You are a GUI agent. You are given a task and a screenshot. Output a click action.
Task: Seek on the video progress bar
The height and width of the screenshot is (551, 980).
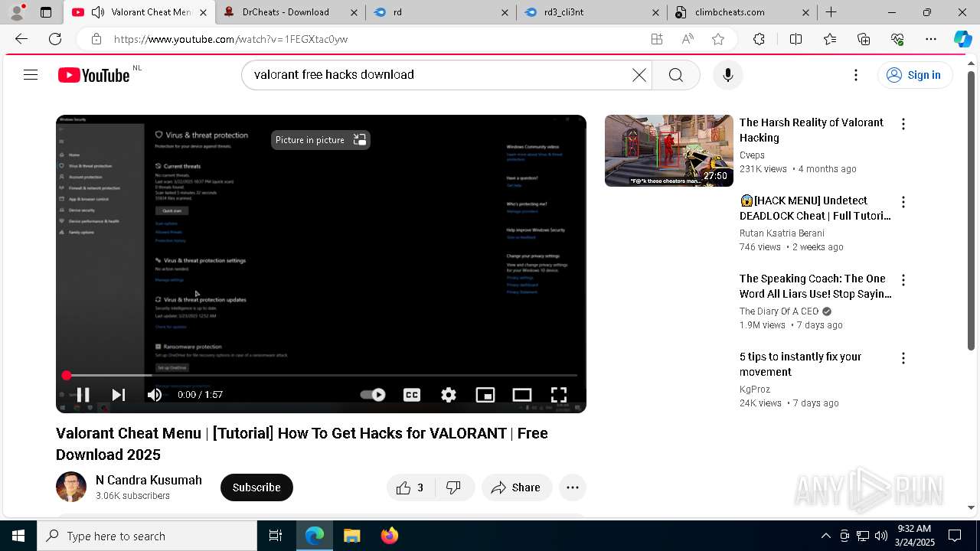[321, 376]
